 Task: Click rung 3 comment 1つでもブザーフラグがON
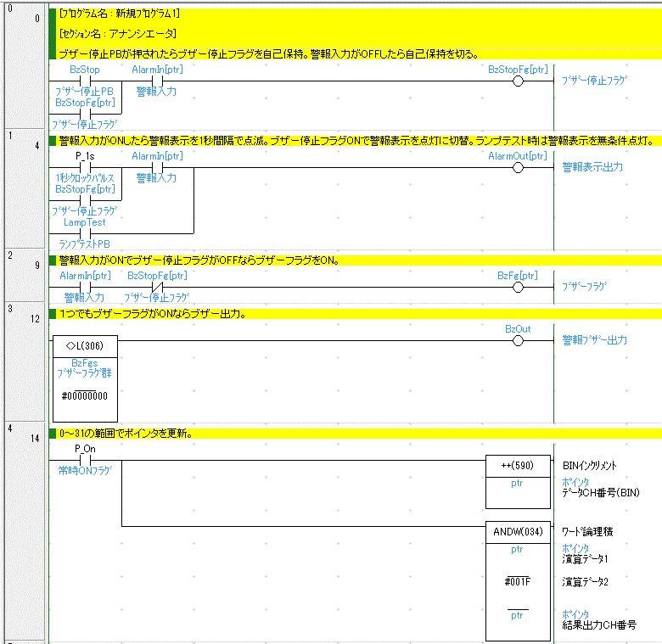pos(153,314)
